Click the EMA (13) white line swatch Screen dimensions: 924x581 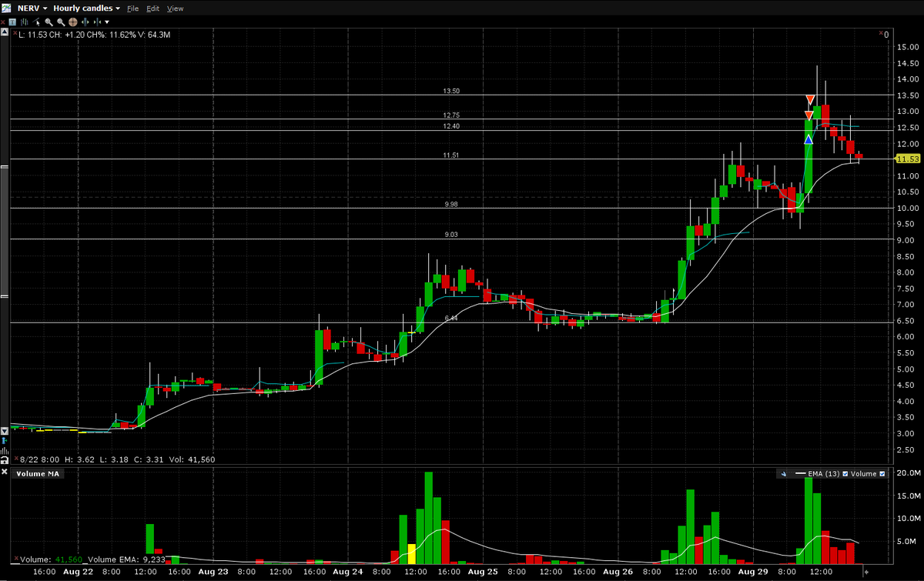point(801,474)
